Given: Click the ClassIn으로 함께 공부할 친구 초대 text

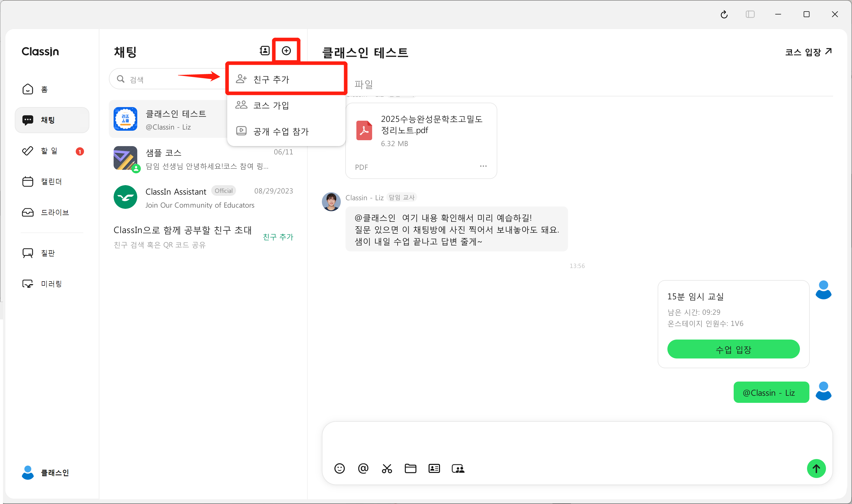Looking at the screenshot, I should [183, 230].
